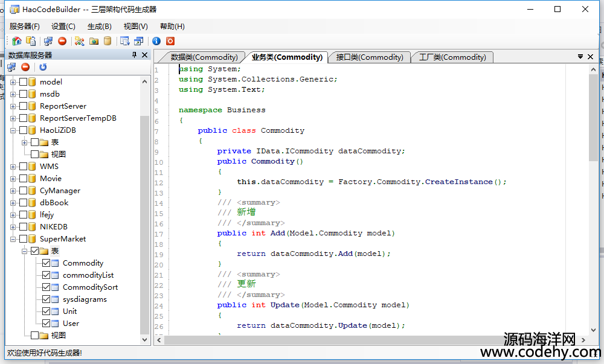Switch to the 工厂类(Commodity) tab

coord(452,57)
